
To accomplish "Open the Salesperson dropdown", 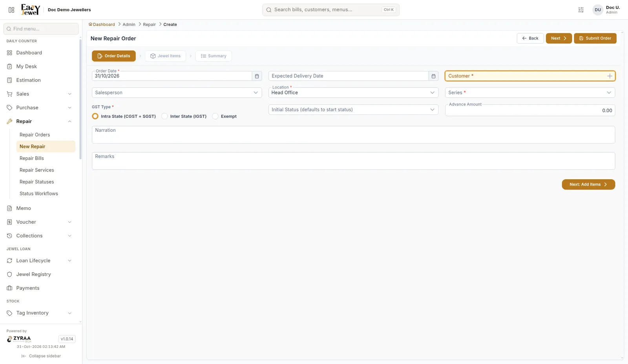I will 177,93.
